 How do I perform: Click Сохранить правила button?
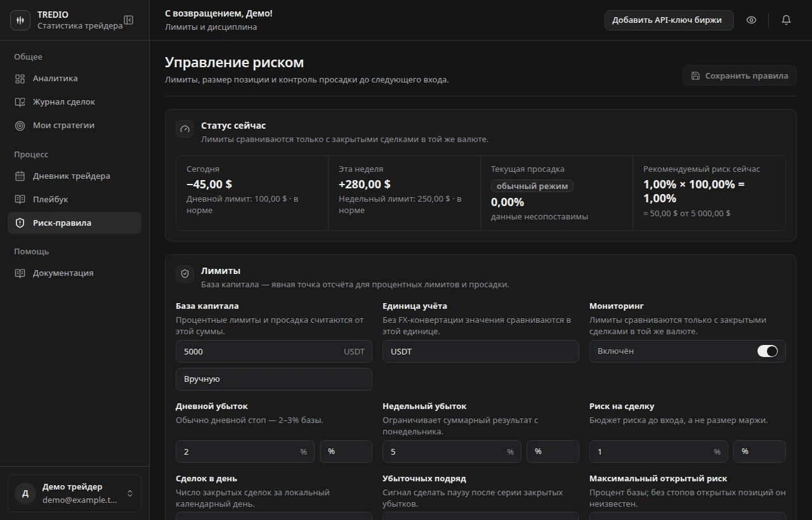point(739,75)
